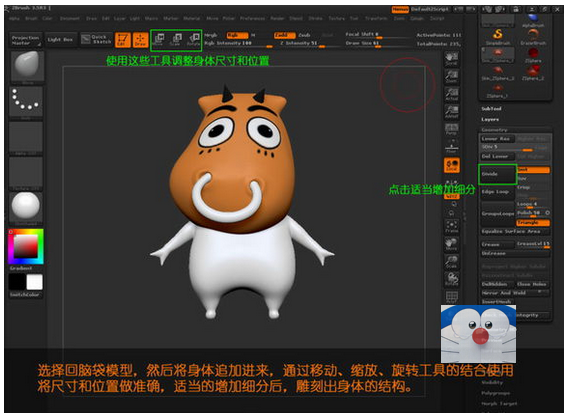Viewport: 566px width, 413px height.
Task: Select the ZSphere_2 tool icon
Action: [533, 72]
